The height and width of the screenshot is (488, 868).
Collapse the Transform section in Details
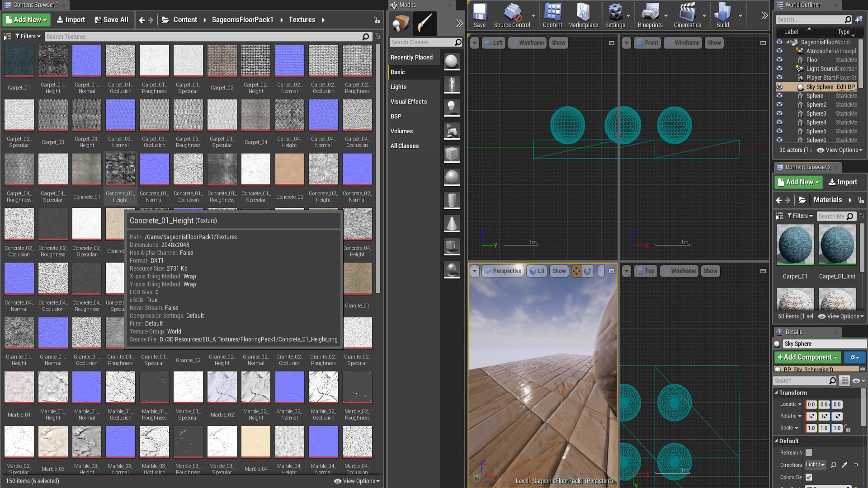(x=777, y=393)
